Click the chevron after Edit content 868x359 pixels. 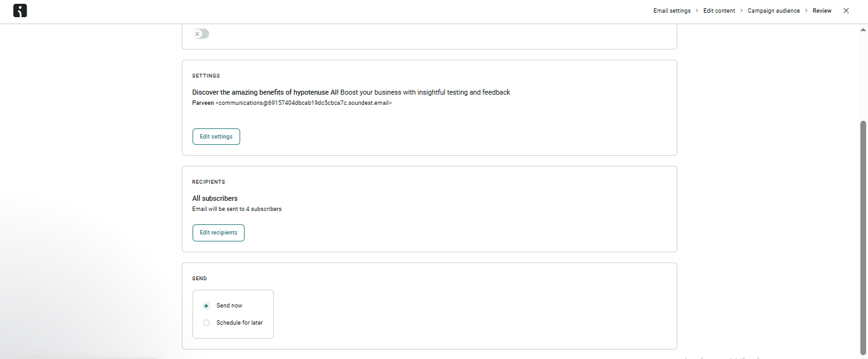[x=742, y=11]
